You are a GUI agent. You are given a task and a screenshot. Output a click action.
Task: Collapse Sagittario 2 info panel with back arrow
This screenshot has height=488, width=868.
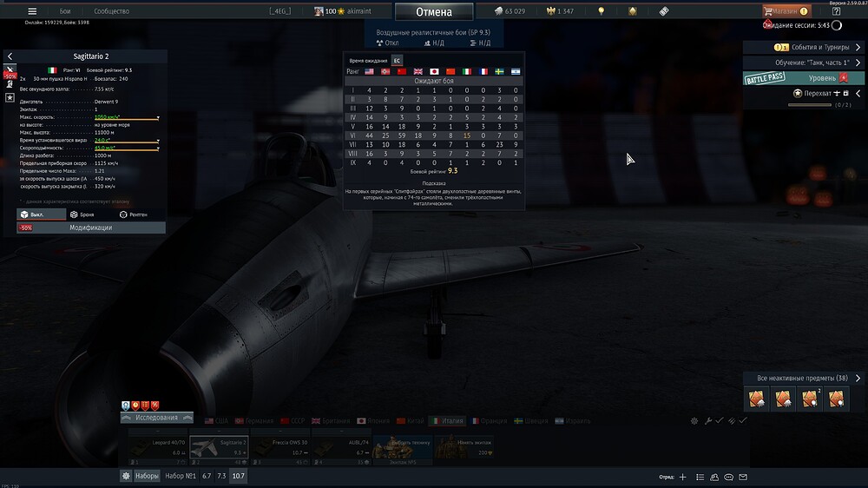pos(10,56)
